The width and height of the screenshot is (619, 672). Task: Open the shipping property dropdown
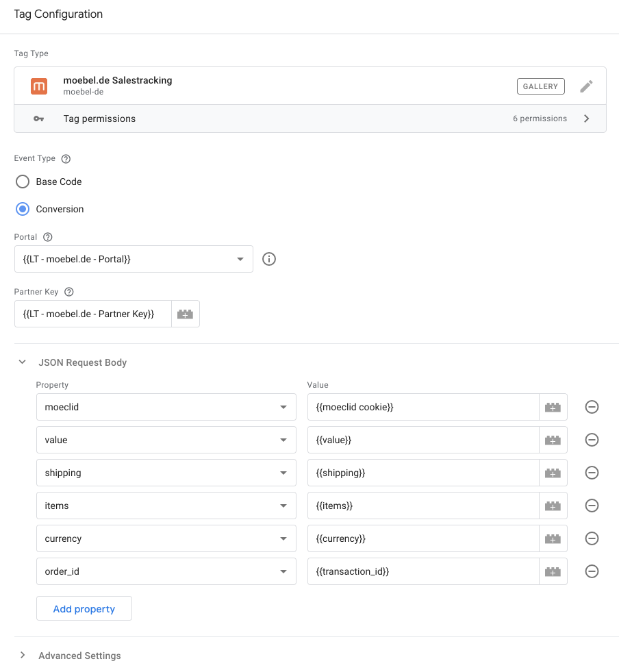(166, 473)
